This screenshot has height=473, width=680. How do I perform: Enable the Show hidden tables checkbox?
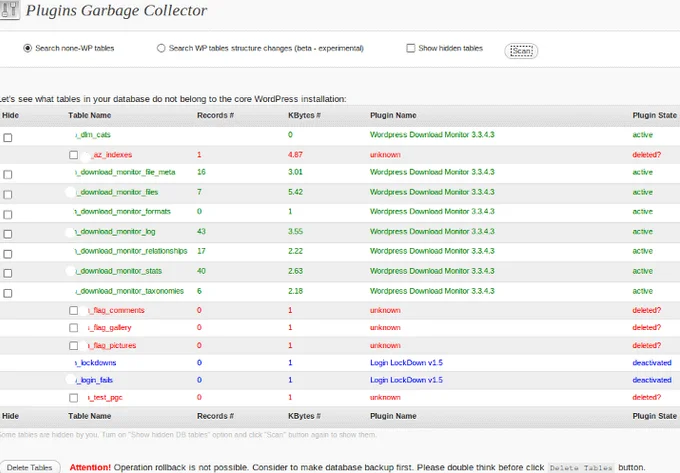411,48
